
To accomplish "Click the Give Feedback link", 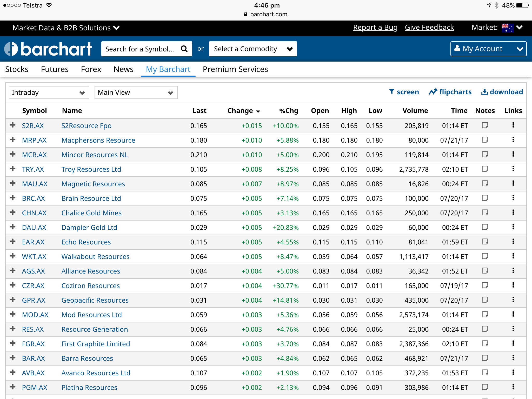I will pyautogui.click(x=429, y=28).
